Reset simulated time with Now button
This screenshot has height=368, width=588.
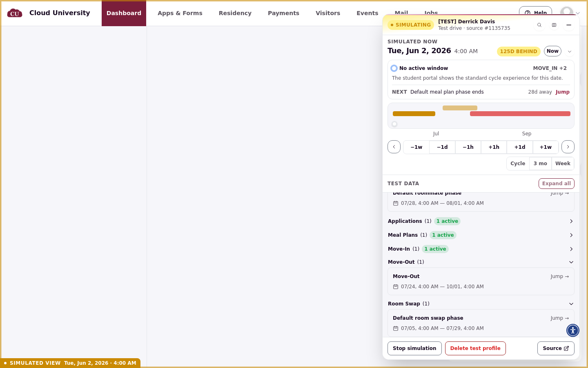coord(552,51)
